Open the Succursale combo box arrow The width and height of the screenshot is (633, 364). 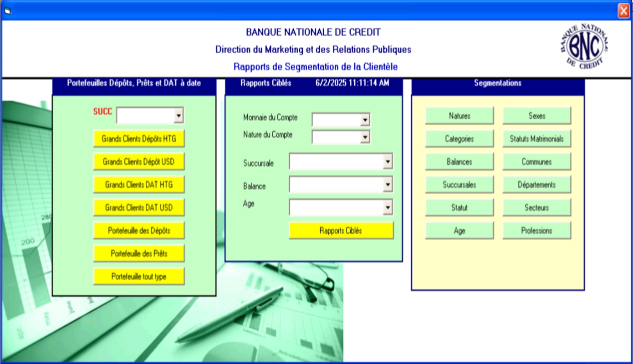388,162
